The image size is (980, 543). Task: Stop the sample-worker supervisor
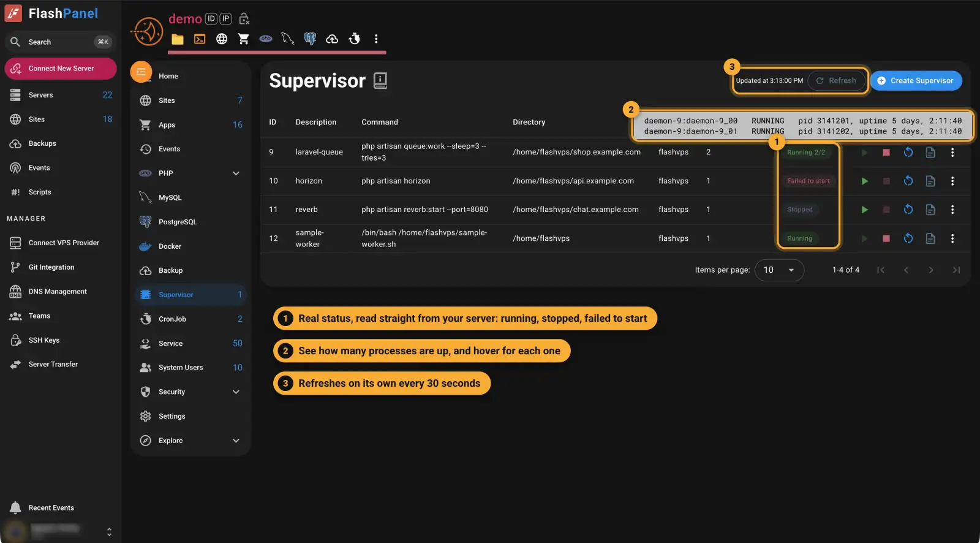(886, 238)
